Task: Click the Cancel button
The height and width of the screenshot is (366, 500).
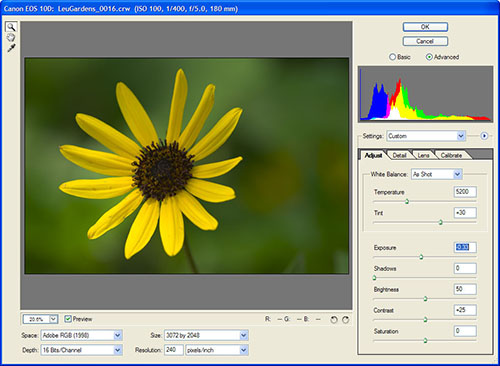Action: 425,41
